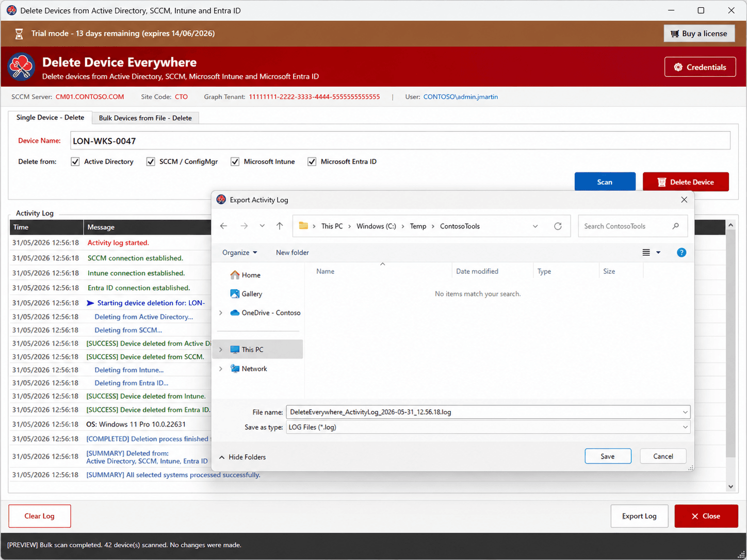The image size is (747, 560).
Task: Click the search magnifier icon
Action: pyautogui.click(x=676, y=226)
